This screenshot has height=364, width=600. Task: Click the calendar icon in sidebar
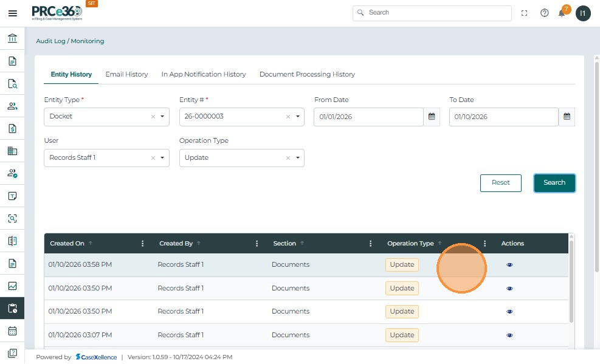pyautogui.click(x=12, y=331)
